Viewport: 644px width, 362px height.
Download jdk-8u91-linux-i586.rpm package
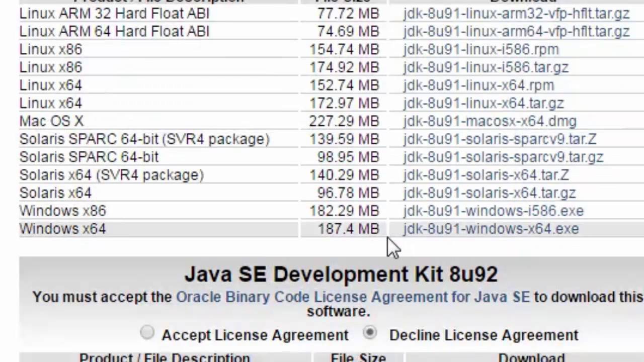tap(480, 50)
